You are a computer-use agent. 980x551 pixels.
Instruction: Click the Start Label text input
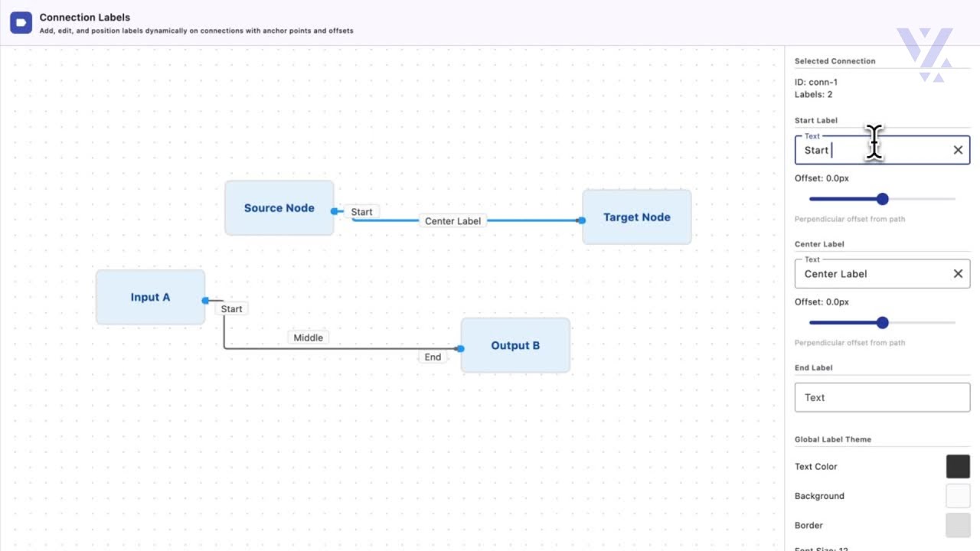pos(882,150)
